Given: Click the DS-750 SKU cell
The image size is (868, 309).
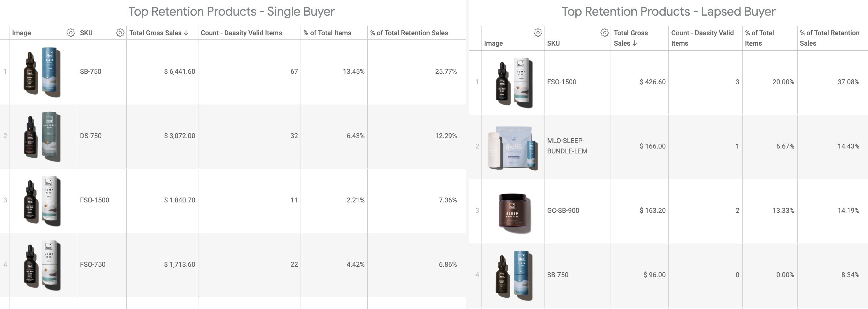Looking at the screenshot, I should tap(90, 136).
